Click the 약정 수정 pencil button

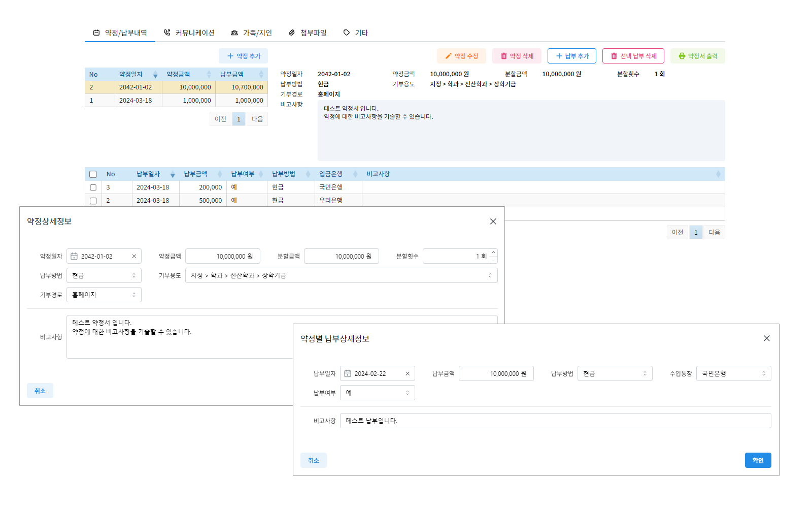pos(461,56)
